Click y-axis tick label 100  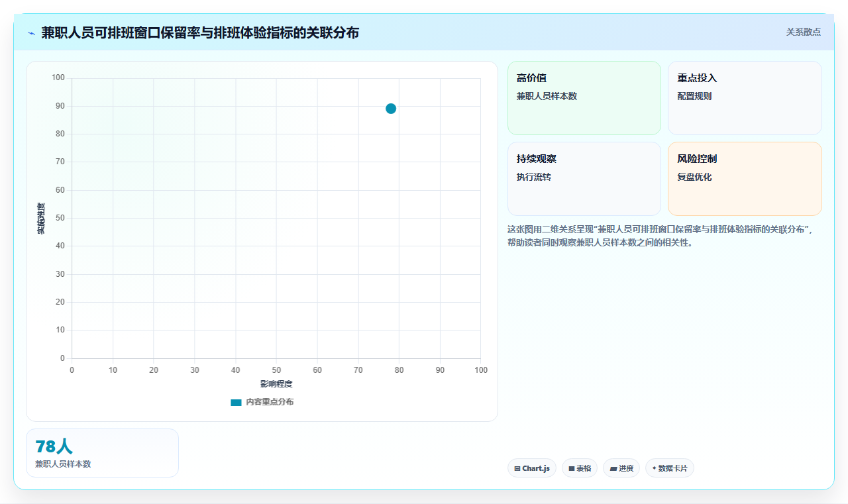(x=58, y=78)
